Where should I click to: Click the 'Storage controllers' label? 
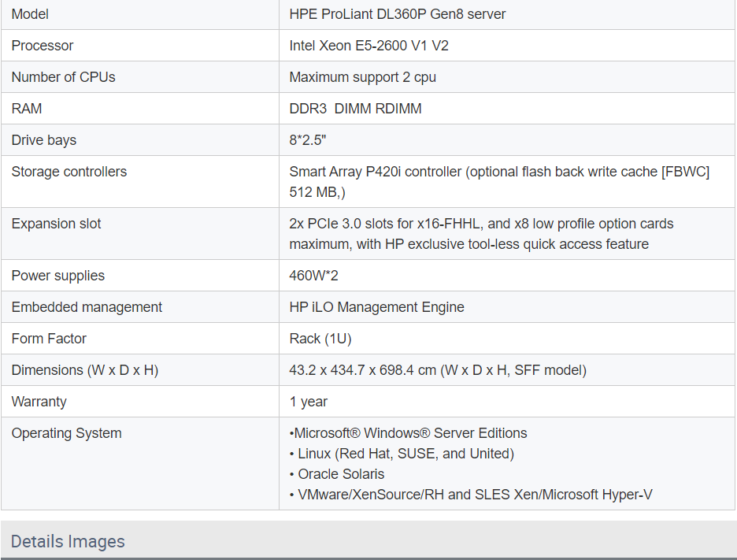(x=69, y=172)
